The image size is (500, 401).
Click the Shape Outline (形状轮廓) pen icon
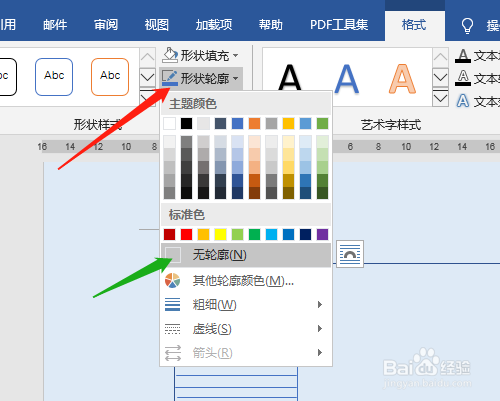170,78
